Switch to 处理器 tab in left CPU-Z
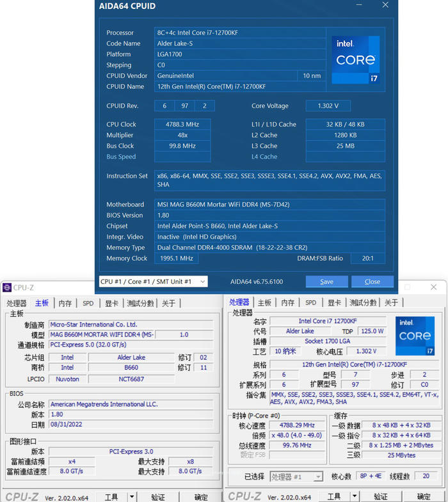Screen dimensions: 448x502 click(x=17, y=303)
